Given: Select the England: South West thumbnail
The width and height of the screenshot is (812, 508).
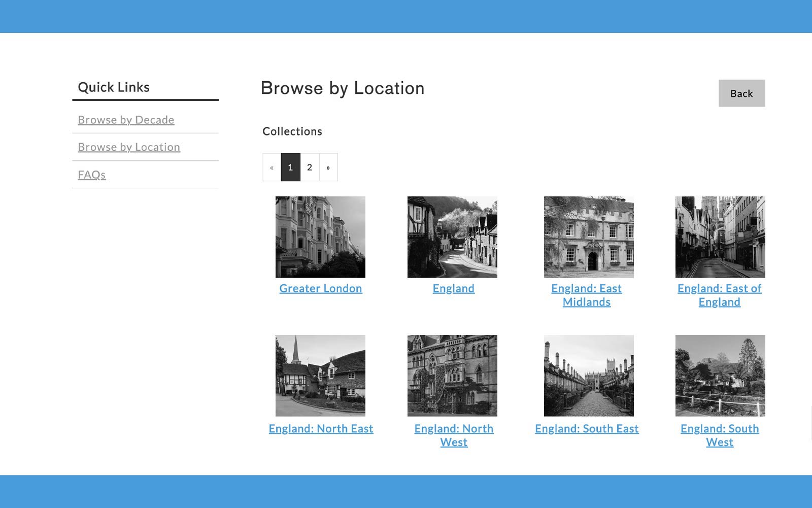Looking at the screenshot, I should click(720, 376).
